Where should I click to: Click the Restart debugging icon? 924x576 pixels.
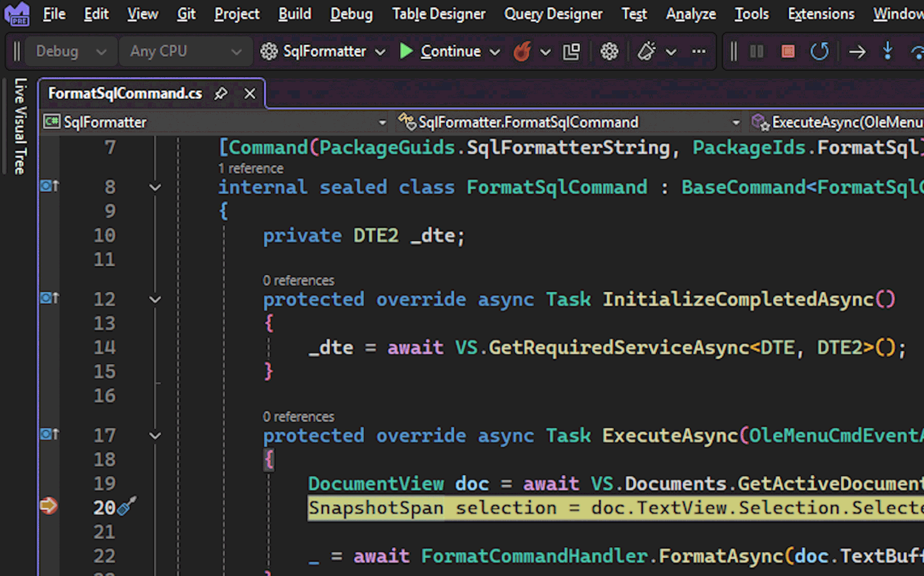(x=819, y=51)
